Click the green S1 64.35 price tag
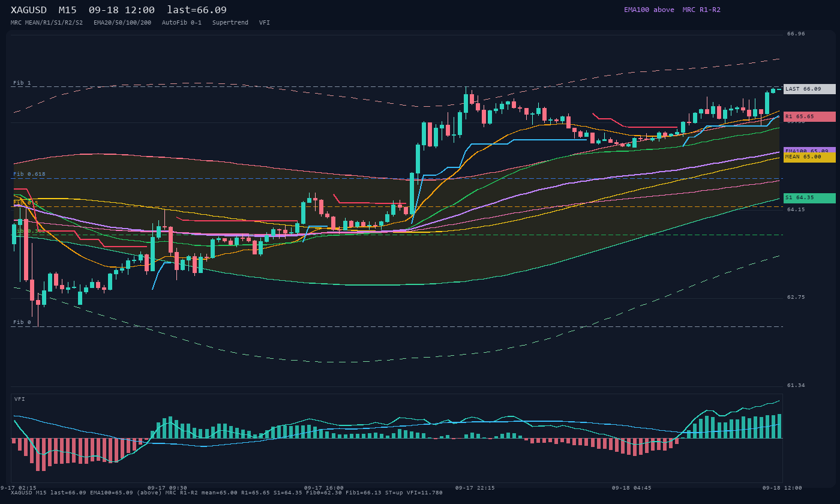 [x=809, y=197]
